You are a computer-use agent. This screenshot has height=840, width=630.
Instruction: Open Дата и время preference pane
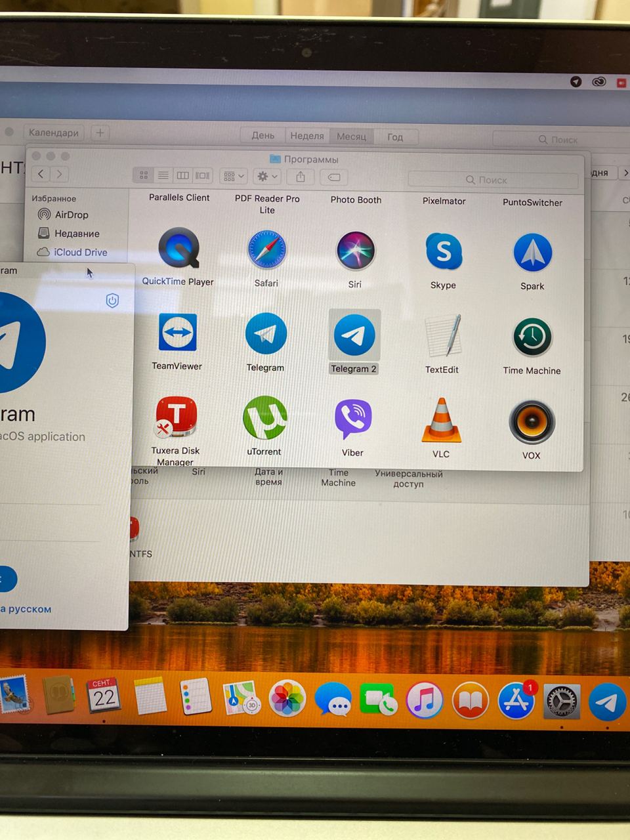[x=268, y=476]
